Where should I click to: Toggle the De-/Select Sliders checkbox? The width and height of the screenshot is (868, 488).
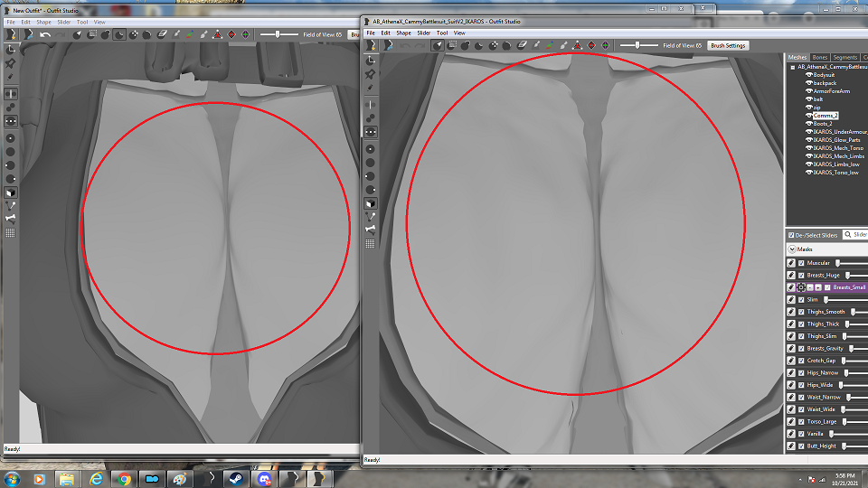coord(791,235)
